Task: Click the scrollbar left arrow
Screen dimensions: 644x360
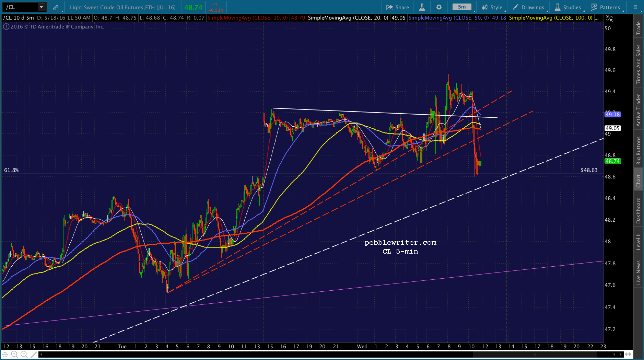Action: (x=41, y=355)
